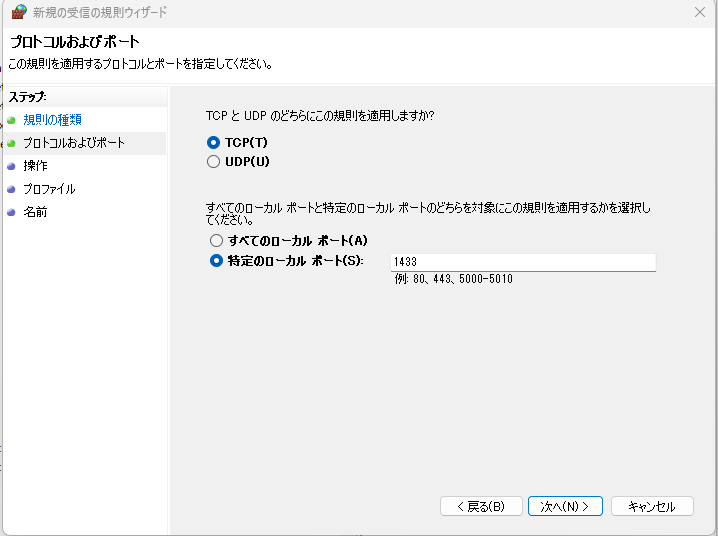Click the firewall wizard icon in title bar
The width and height of the screenshot is (718, 536).
(18, 13)
